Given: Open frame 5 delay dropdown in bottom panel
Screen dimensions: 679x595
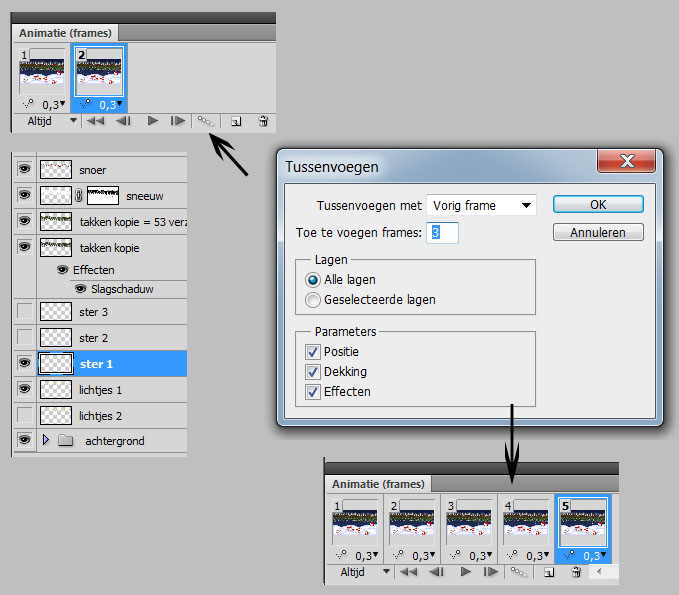Looking at the screenshot, I should click(x=604, y=554).
